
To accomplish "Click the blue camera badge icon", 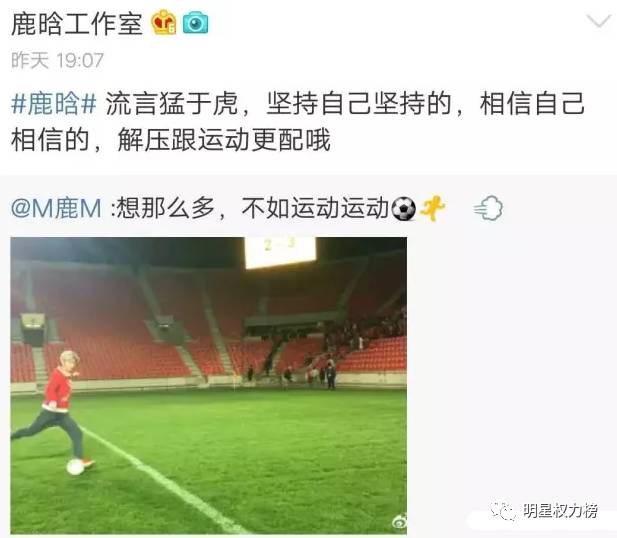I will tap(195, 23).
